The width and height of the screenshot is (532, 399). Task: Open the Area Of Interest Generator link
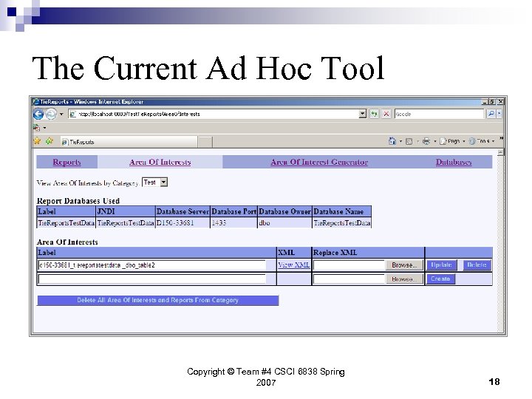click(319, 162)
